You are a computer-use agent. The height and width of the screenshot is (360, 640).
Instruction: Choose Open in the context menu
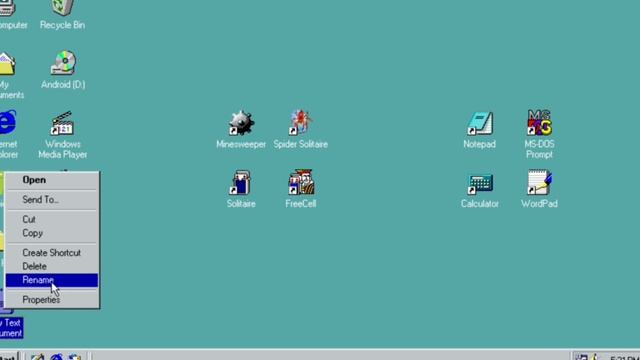click(x=52, y=180)
